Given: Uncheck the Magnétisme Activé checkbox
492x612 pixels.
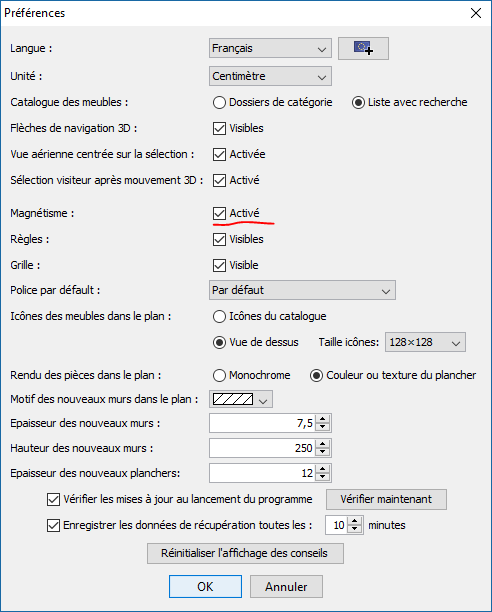Looking at the screenshot, I should (x=219, y=213).
